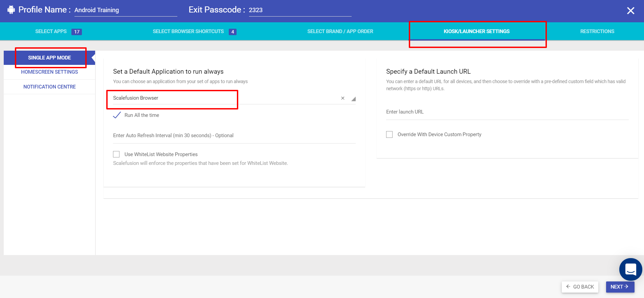
Task: Click the 'Use WhiteList Website Properties' label
Action: [161, 154]
